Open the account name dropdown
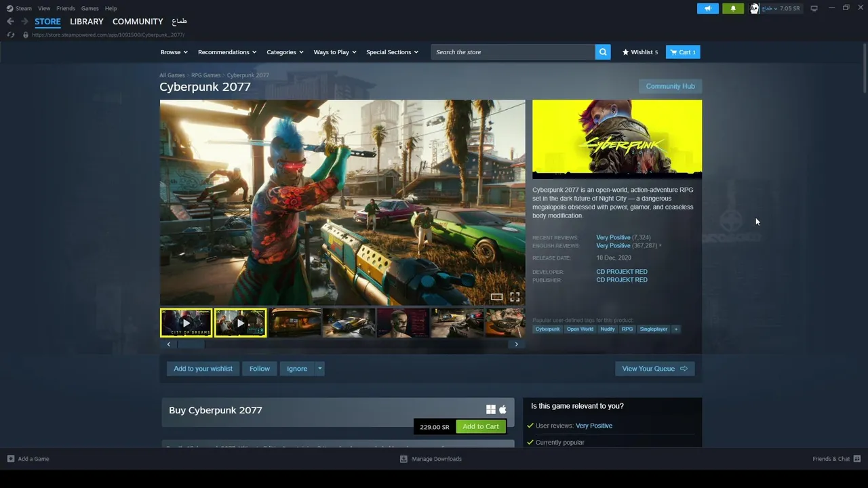The image size is (868, 488). pos(769,8)
